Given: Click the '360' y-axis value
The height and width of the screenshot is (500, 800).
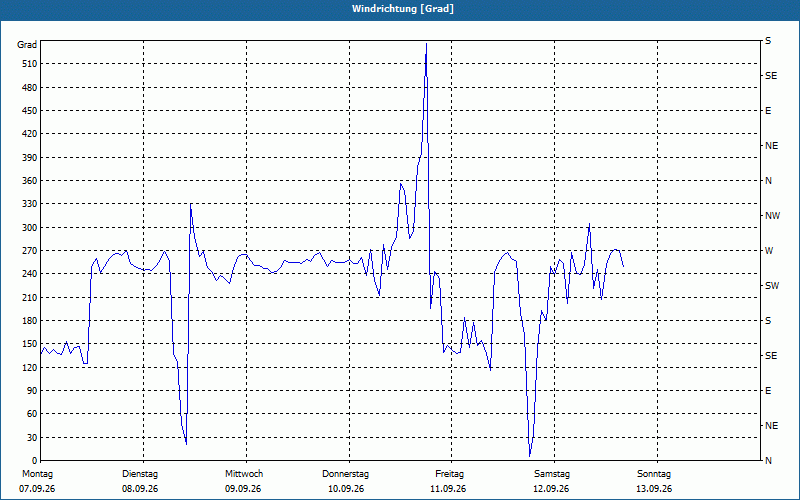Looking at the screenshot, I should click(30, 181).
